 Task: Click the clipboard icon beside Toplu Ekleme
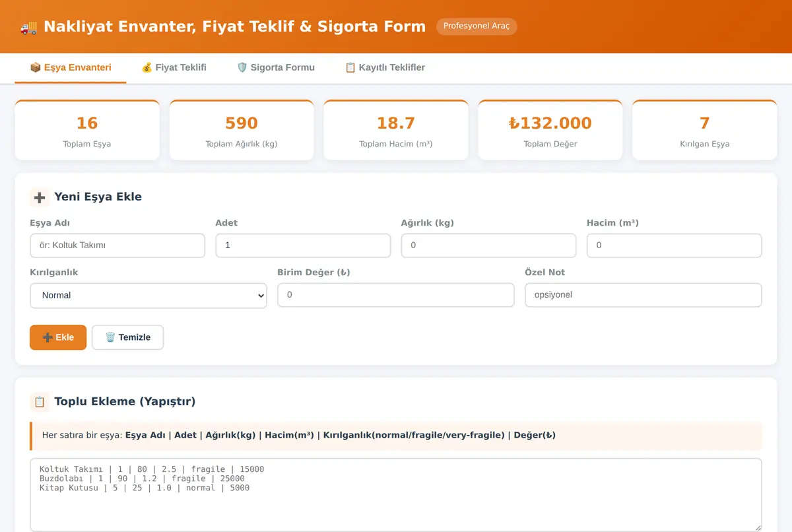coord(40,401)
